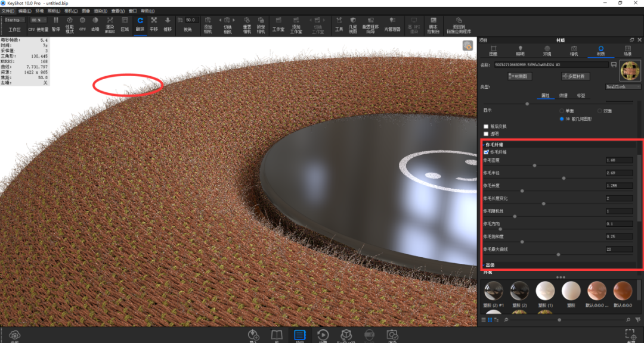The image size is (644, 343).
Task: Switch to the 相机 project tab
Action: [x=574, y=51]
